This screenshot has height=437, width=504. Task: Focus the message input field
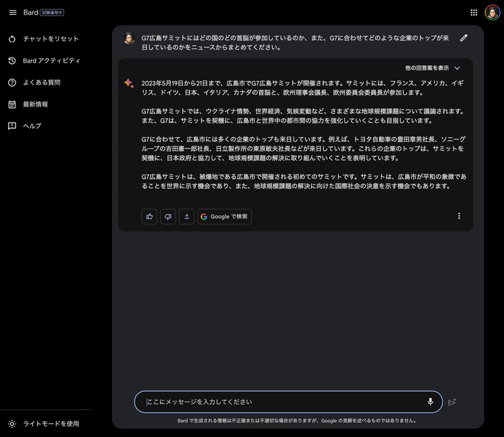288,401
